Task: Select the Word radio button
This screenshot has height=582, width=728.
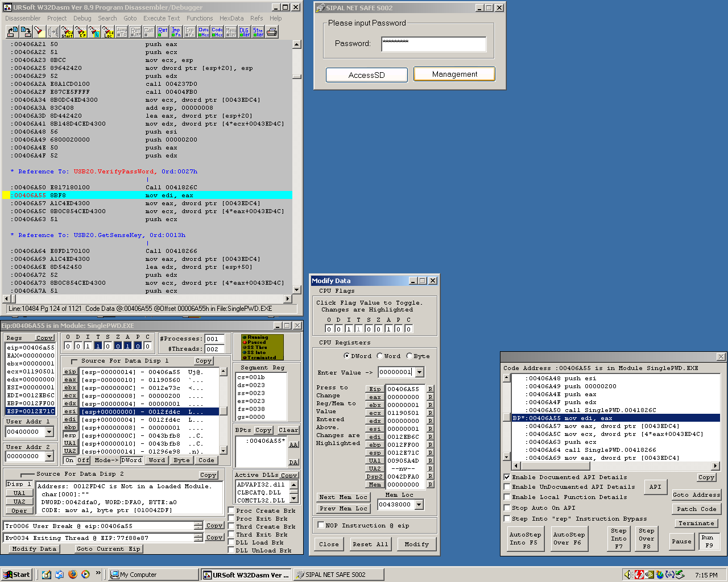Action: pyautogui.click(x=380, y=356)
